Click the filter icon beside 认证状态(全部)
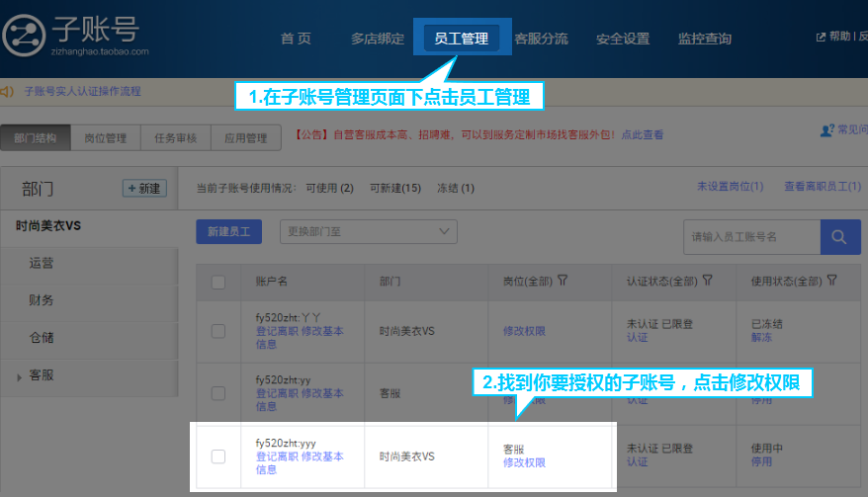The height and width of the screenshot is (497, 868). tap(707, 282)
